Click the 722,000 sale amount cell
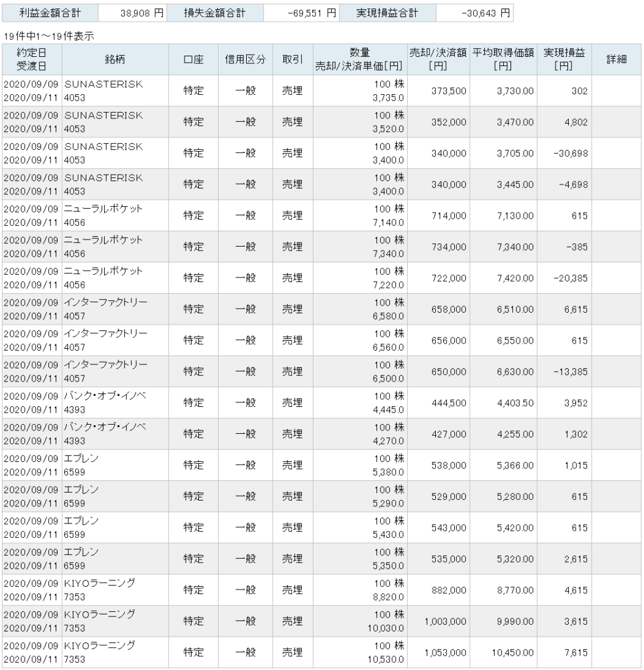644x670 pixels. (438, 278)
